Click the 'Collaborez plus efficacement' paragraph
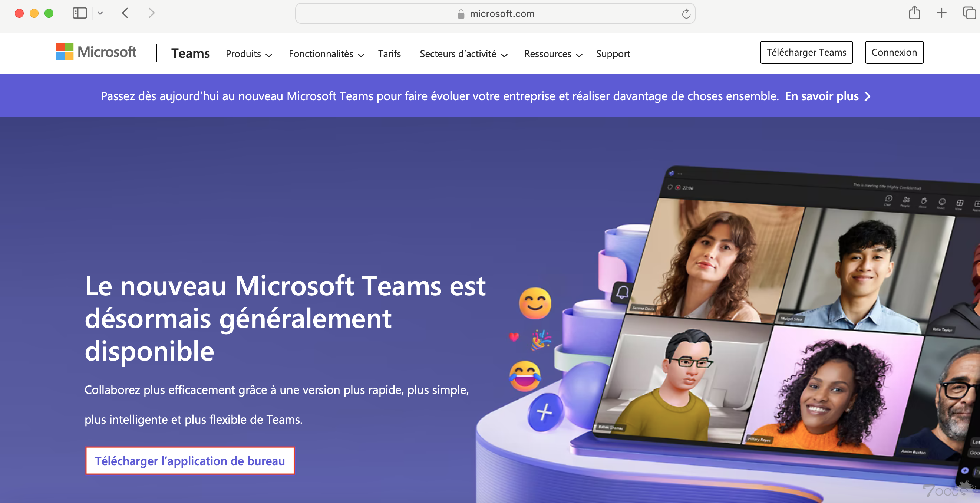 pos(277,404)
